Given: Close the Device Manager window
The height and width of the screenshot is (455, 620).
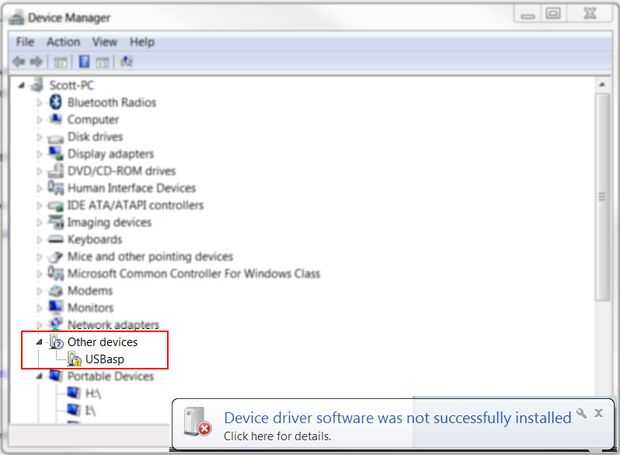Looking at the screenshot, I should coord(590,14).
